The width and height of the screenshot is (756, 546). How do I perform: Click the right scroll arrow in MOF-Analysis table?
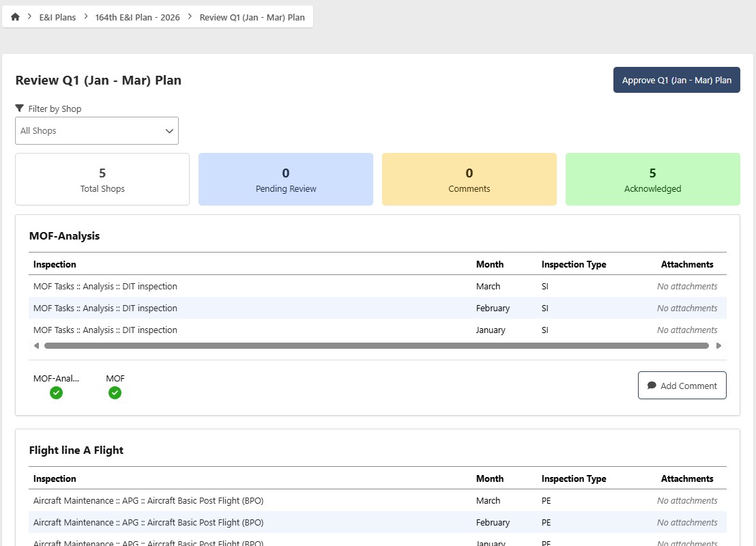point(718,346)
